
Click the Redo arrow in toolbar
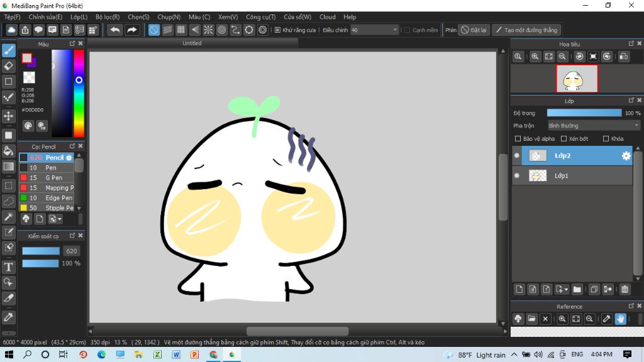point(131,30)
